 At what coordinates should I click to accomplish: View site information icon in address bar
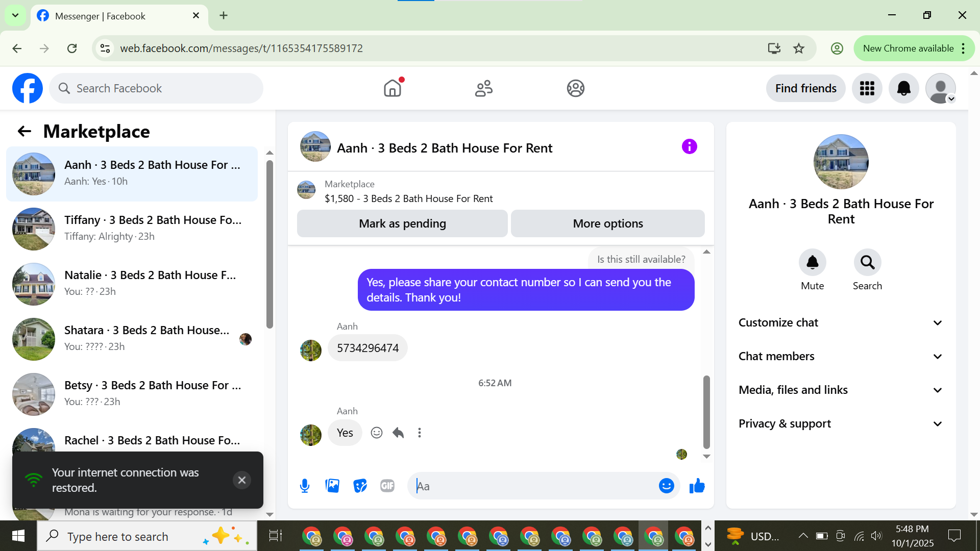[x=105, y=48]
